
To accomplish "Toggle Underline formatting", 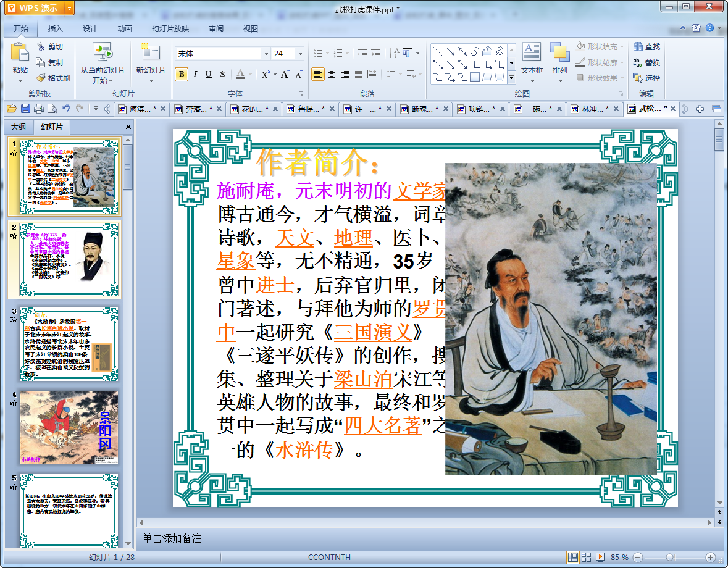I will pyautogui.click(x=209, y=74).
